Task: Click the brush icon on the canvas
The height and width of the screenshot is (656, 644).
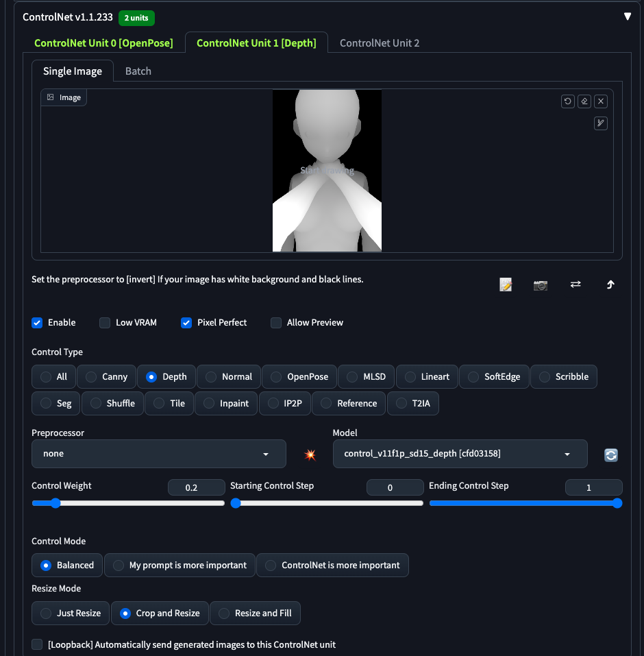Action: 601,123
